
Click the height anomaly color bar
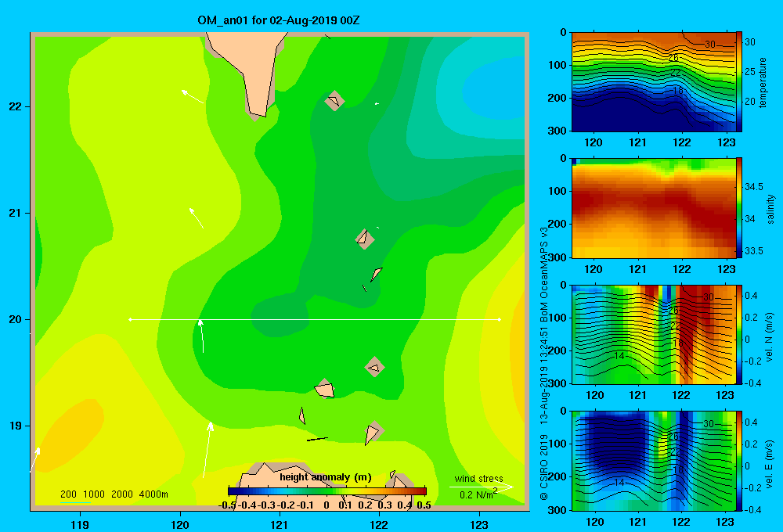point(327,491)
